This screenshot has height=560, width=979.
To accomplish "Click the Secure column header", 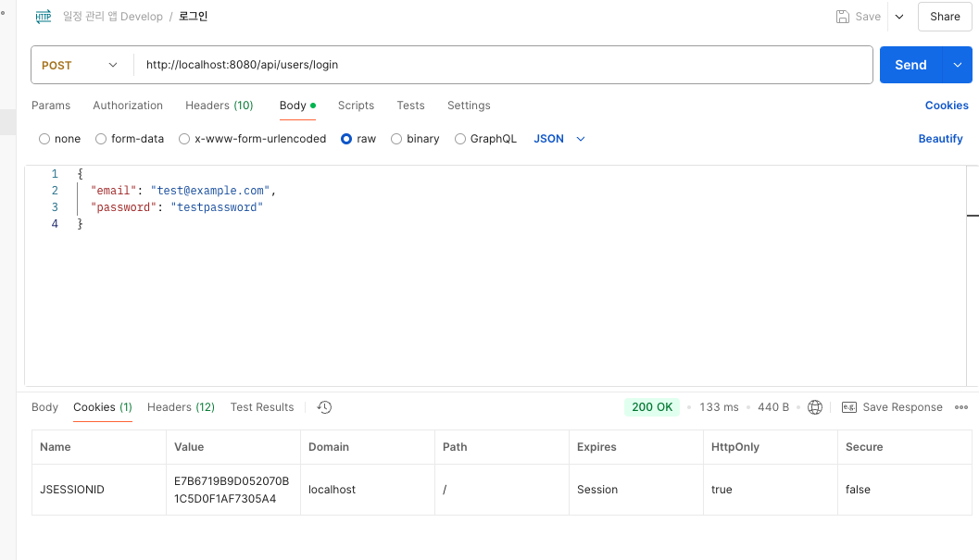I will 905,447.
